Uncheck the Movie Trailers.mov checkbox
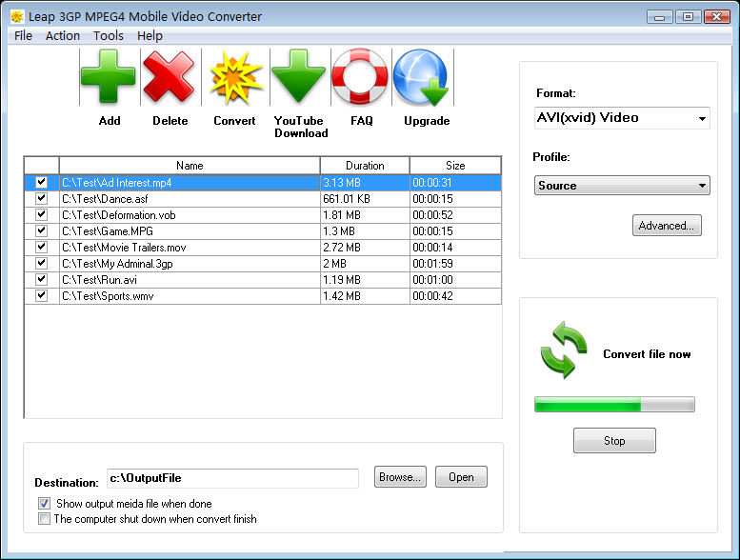The width and height of the screenshot is (740, 560). (x=42, y=247)
